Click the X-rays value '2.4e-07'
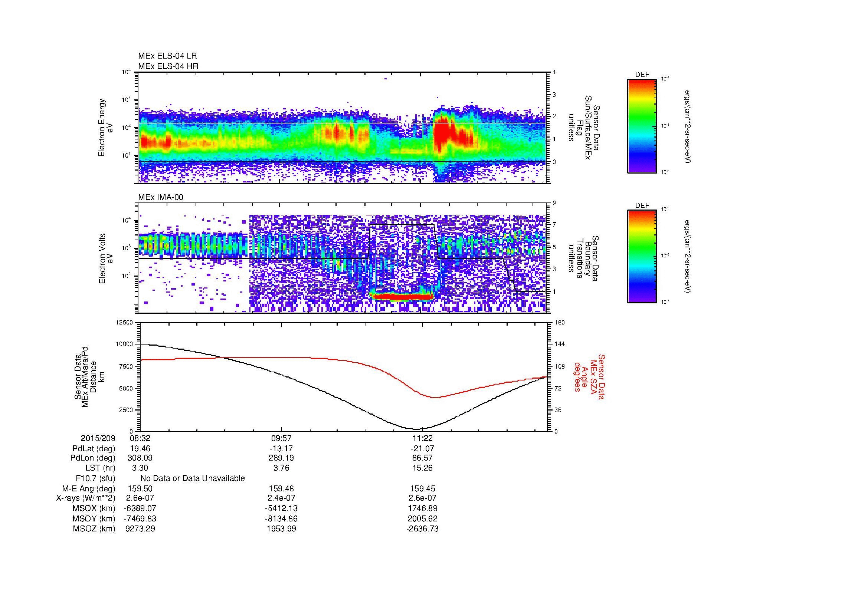The image size is (868, 613). click(281, 498)
